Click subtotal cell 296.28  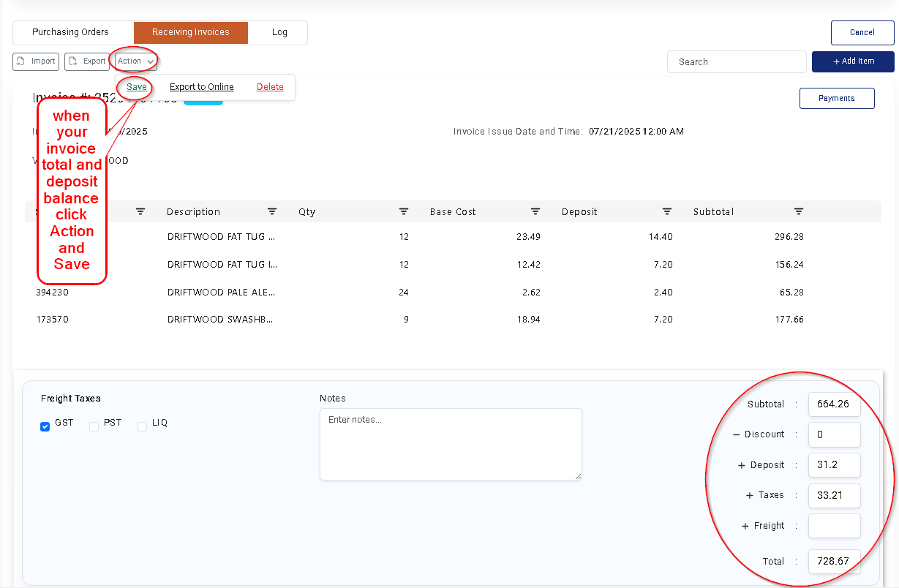pos(789,237)
